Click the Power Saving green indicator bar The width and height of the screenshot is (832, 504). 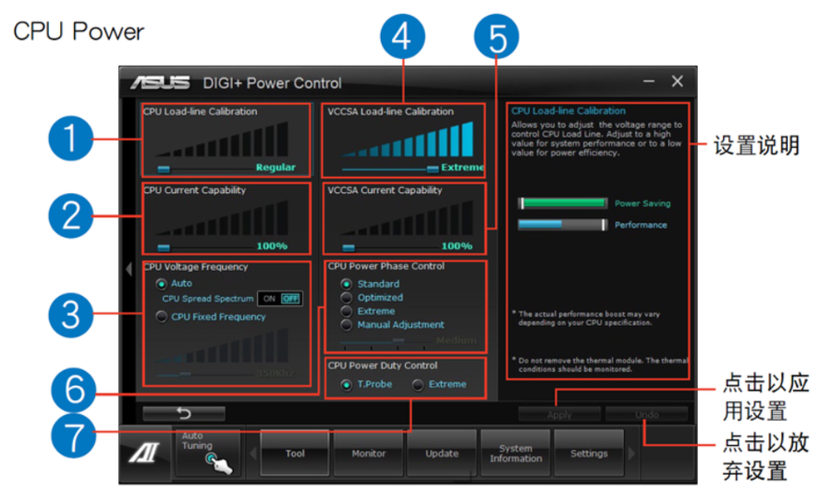click(563, 203)
